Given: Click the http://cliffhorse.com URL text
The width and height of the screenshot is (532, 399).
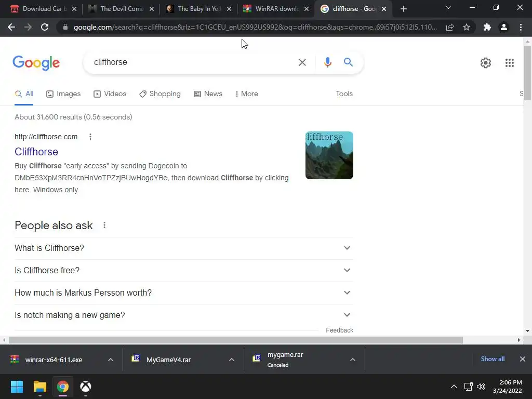Looking at the screenshot, I should pos(46,137).
